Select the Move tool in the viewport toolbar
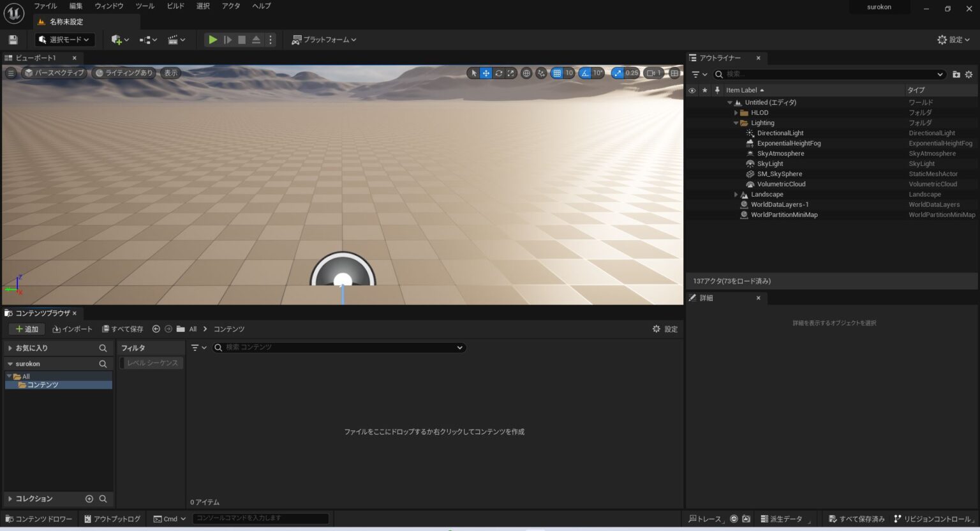The image size is (980, 531). tap(486, 73)
